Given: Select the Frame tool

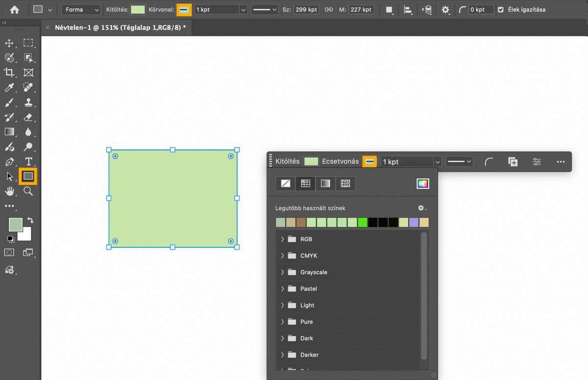Looking at the screenshot, I should [28, 73].
